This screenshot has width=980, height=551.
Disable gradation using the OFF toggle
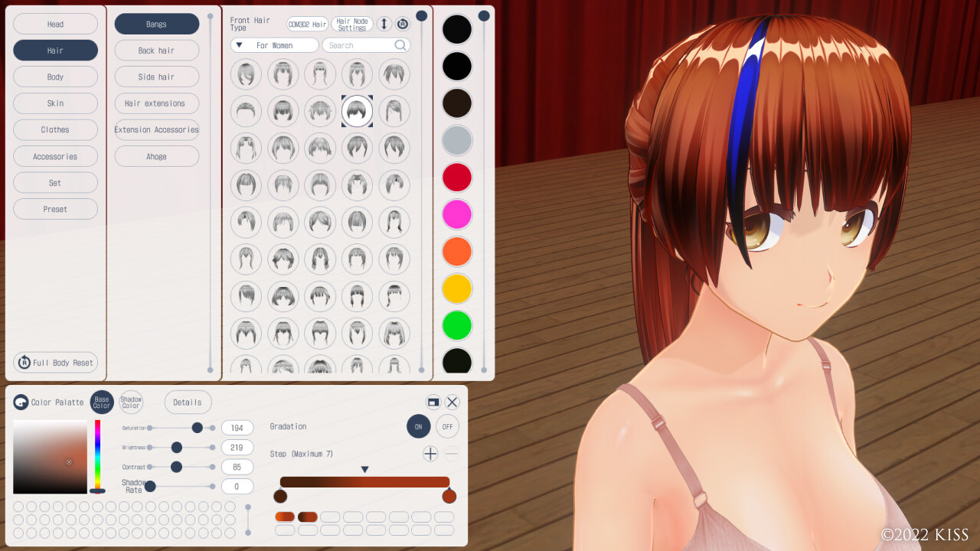[x=446, y=426]
